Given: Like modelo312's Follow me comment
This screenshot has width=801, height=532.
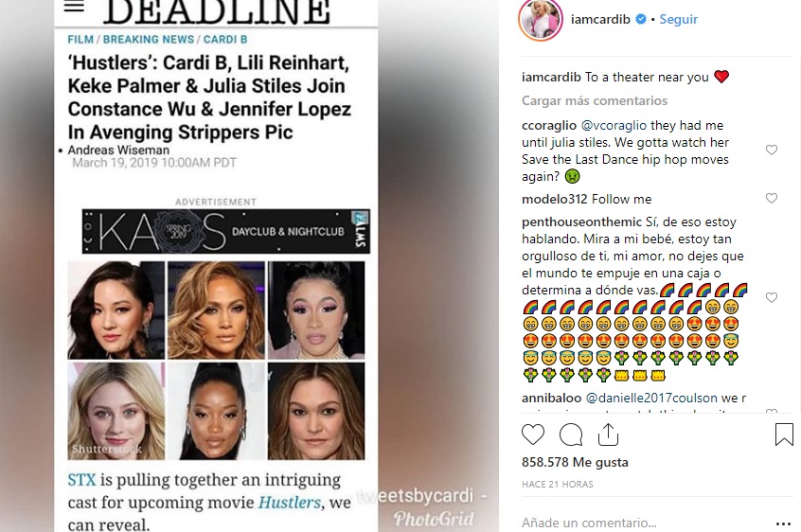Looking at the screenshot, I should [772, 198].
